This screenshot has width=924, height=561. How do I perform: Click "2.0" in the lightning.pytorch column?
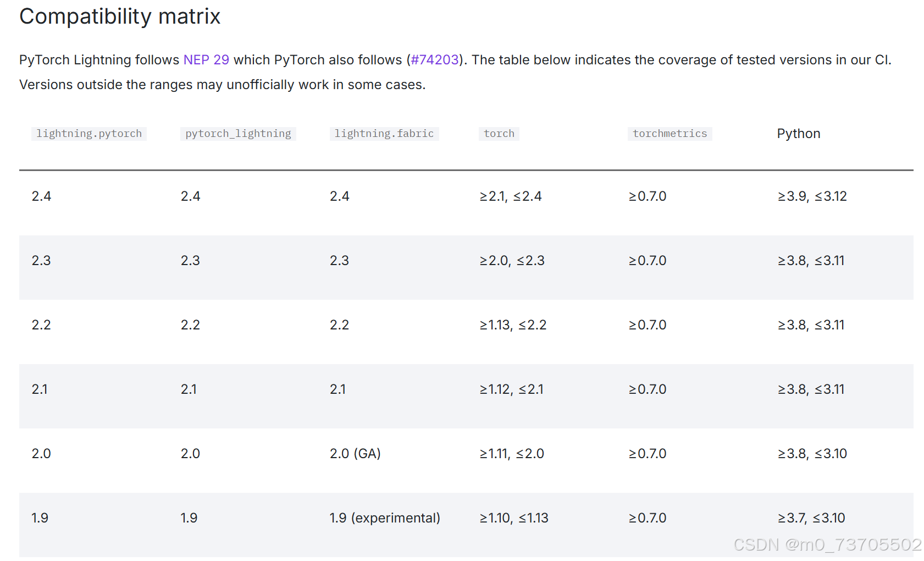tap(41, 454)
